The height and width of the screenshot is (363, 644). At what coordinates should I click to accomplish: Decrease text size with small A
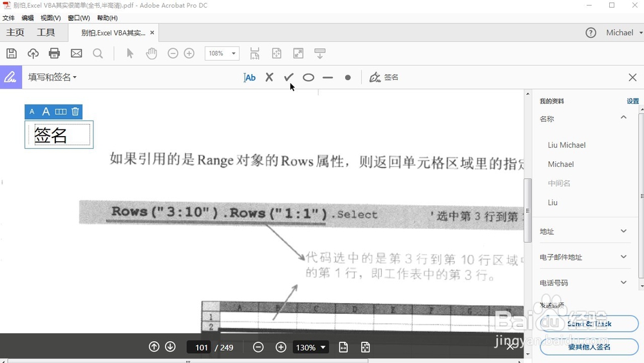[x=32, y=112]
